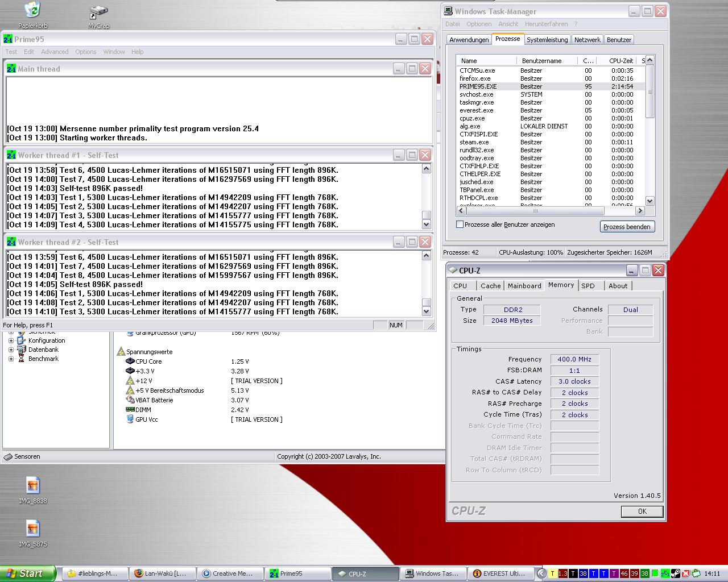Click the DDR2 memory type field

tap(512, 310)
